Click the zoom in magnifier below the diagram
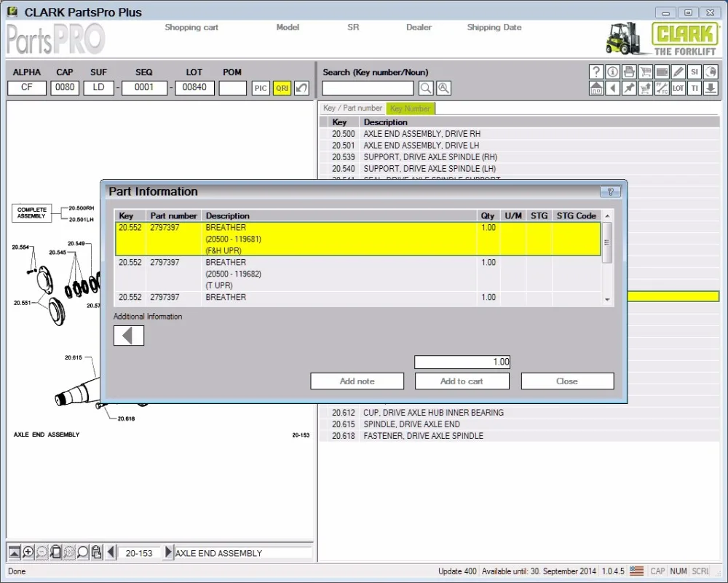Viewport: 728px width, 583px height. [x=28, y=552]
